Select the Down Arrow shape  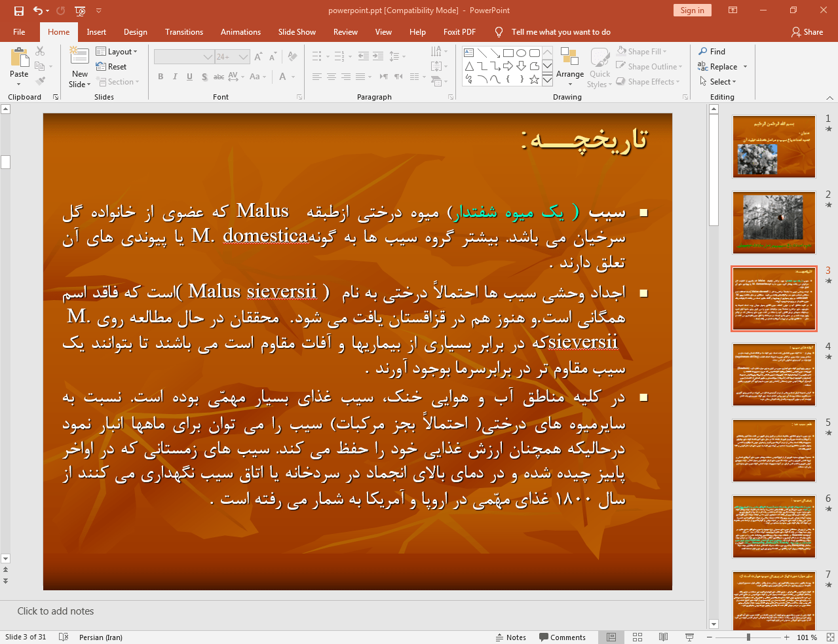click(x=522, y=66)
